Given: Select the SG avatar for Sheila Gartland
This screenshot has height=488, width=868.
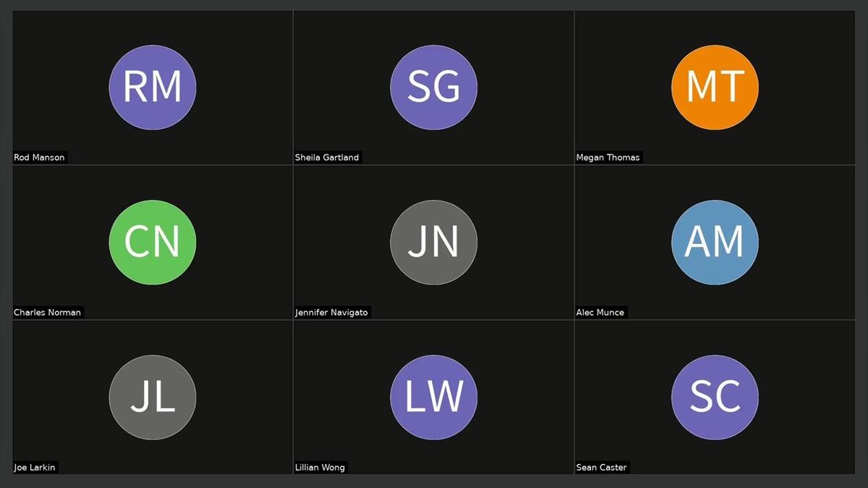Looking at the screenshot, I should 433,87.
